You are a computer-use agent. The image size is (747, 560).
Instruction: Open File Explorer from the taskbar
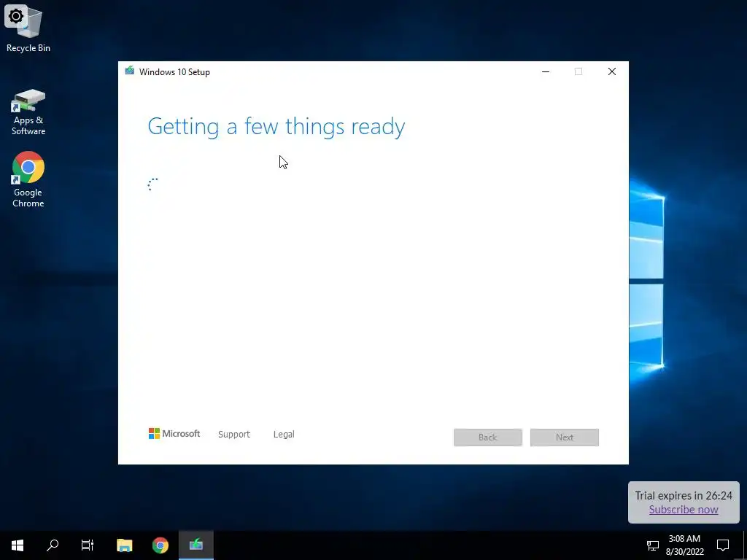(x=124, y=545)
